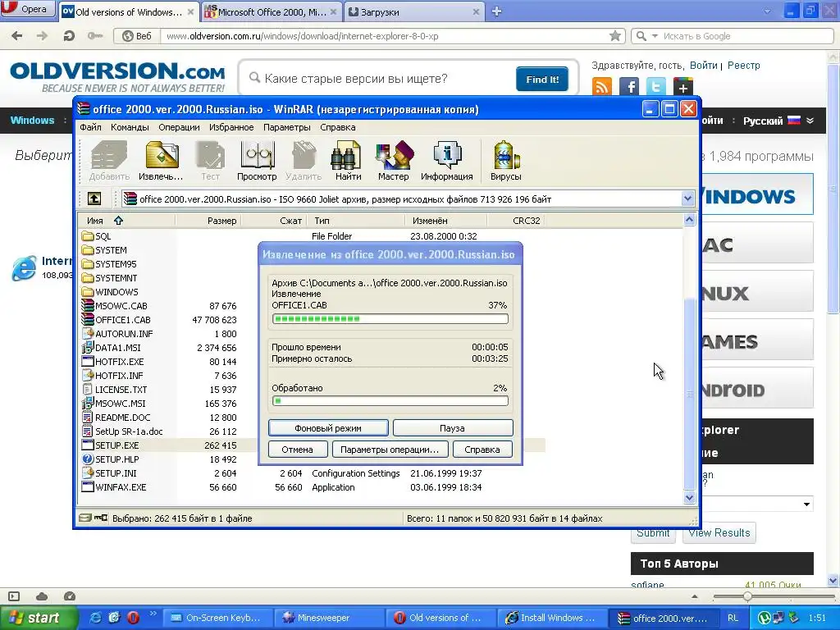840x630 pixels.
Task: Click the Opera key (password wand) icon
Action: [x=95, y=36]
